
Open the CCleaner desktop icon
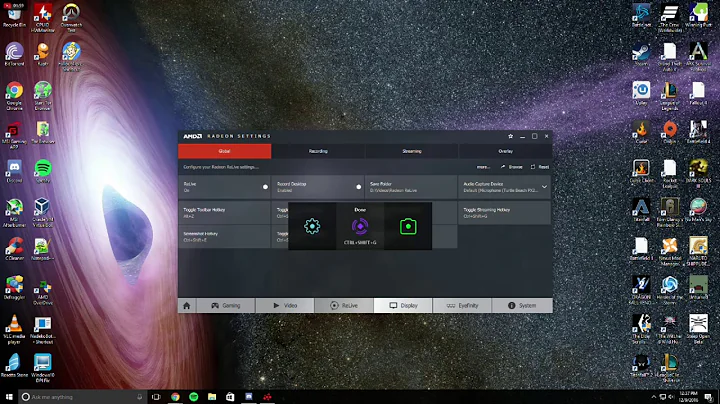[x=14, y=249]
